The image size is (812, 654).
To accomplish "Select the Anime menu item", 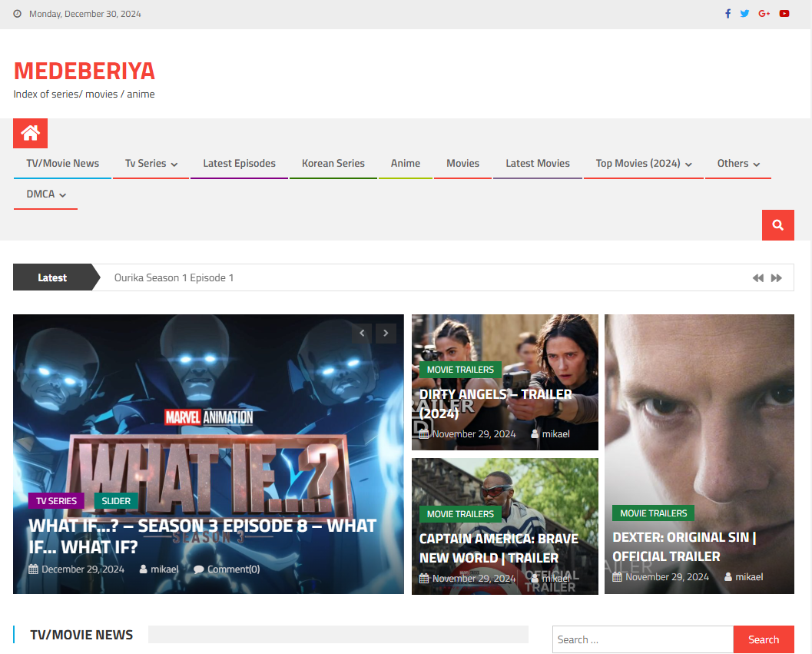I will (405, 164).
